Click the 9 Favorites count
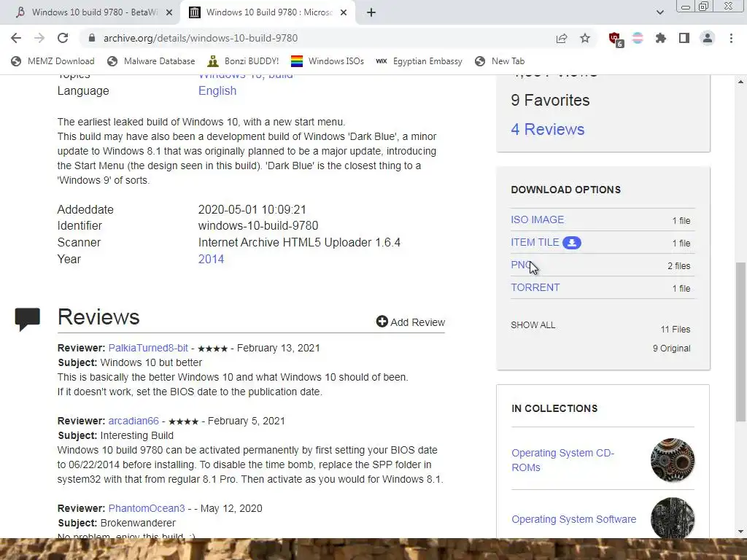The image size is (747, 560). 550,101
